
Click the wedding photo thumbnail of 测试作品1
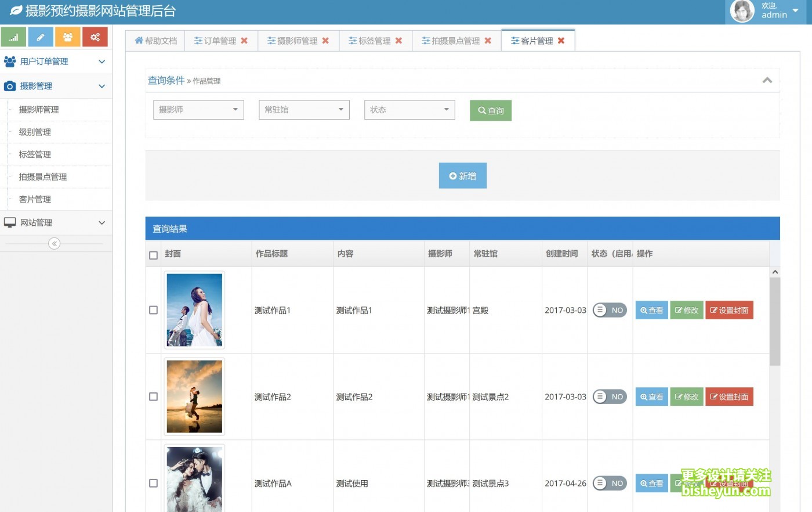click(194, 310)
